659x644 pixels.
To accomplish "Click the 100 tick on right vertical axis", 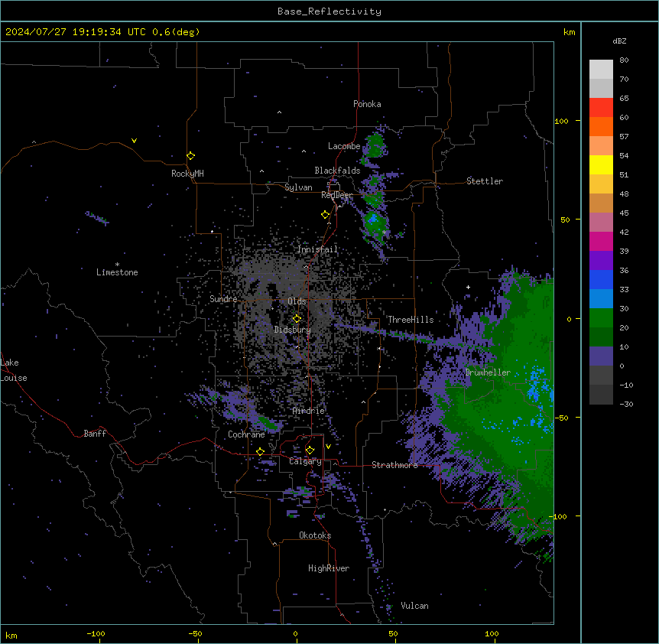I will [561, 121].
